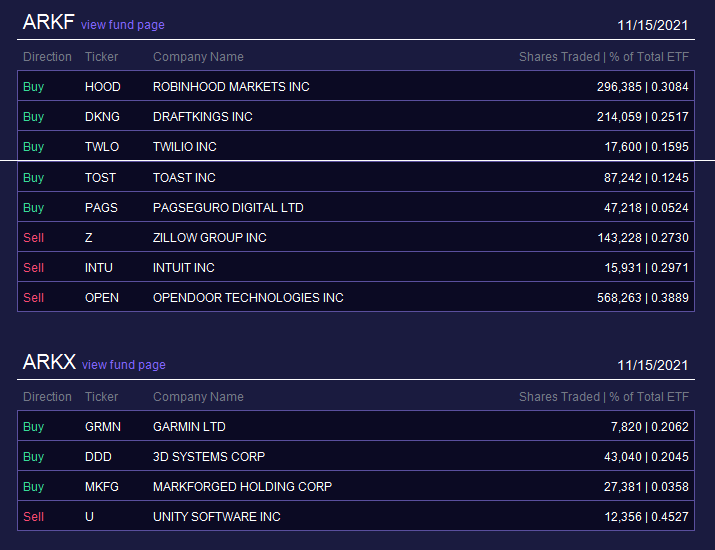Select the TWLO Twilio Inc row
This screenshot has width=715, height=550.
tap(356, 146)
